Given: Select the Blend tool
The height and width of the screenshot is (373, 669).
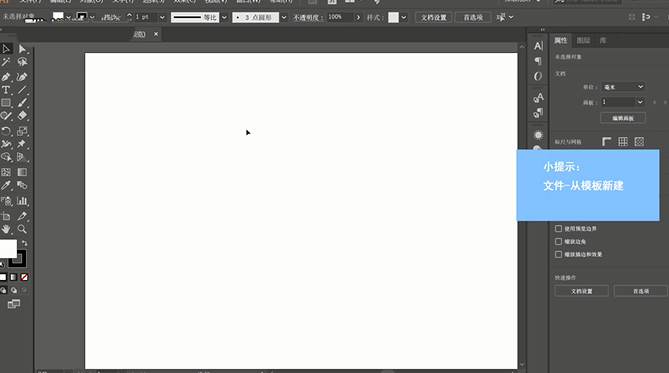Looking at the screenshot, I should point(22,185).
